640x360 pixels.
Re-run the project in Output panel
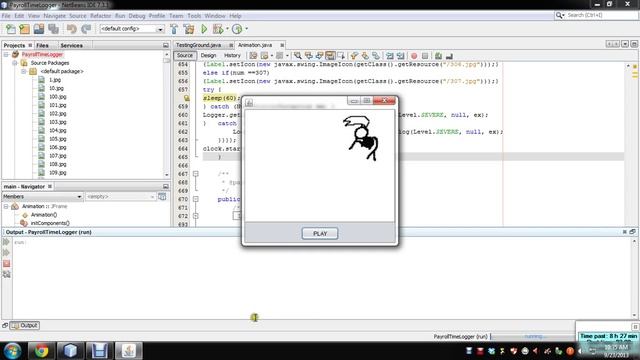point(7,242)
